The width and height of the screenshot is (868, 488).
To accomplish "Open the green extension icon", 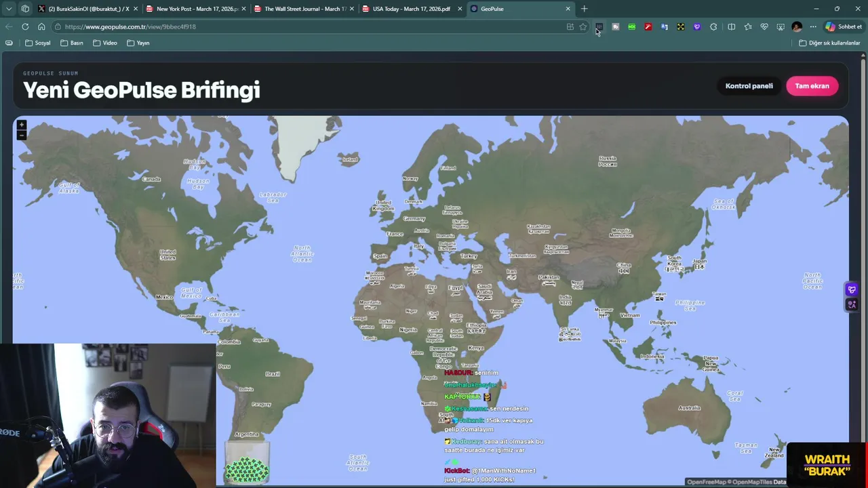I will [631, 26].
